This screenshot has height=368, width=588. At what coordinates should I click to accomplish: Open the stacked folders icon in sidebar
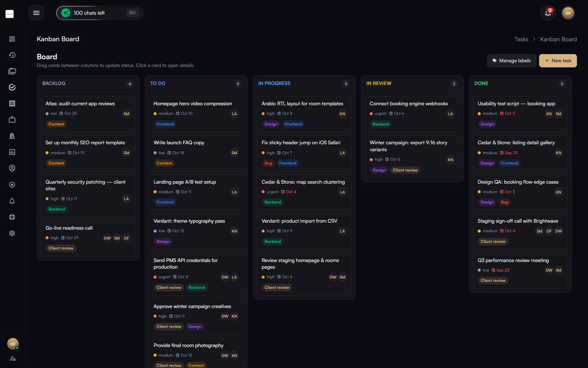tap(12, 71)
